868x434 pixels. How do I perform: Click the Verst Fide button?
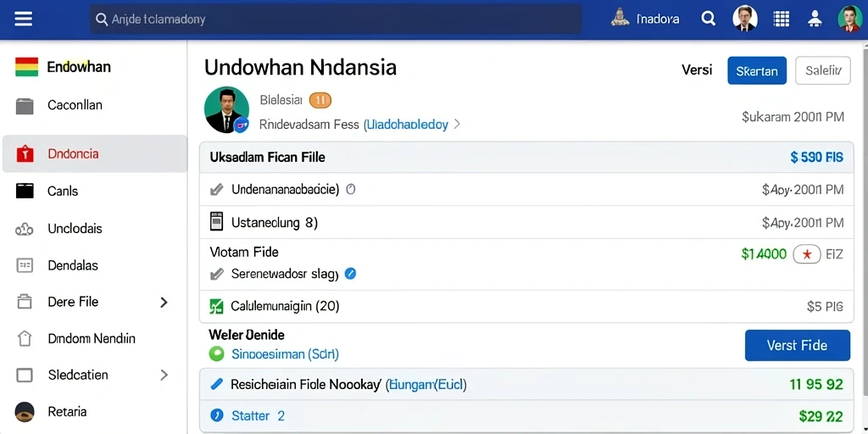797,346
